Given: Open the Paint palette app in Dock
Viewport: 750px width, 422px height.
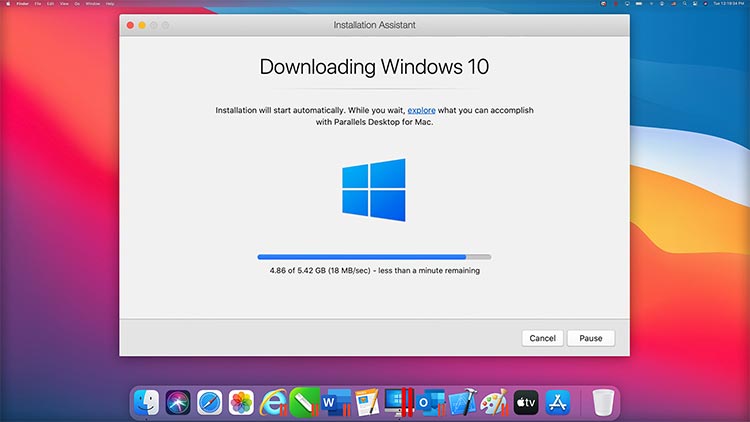Looking at the screenshot, I should pos(495,402).
